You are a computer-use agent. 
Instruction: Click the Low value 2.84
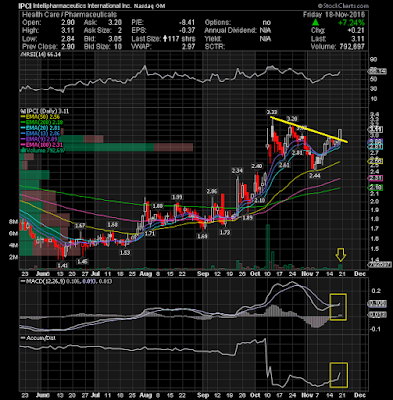coord(68,39)
